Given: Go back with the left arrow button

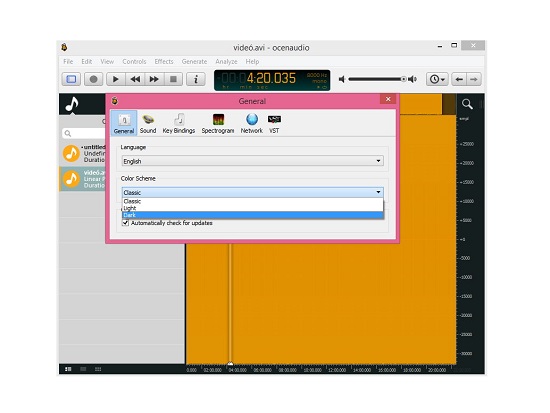Looking at the screenshot, I should coord(459,79).
